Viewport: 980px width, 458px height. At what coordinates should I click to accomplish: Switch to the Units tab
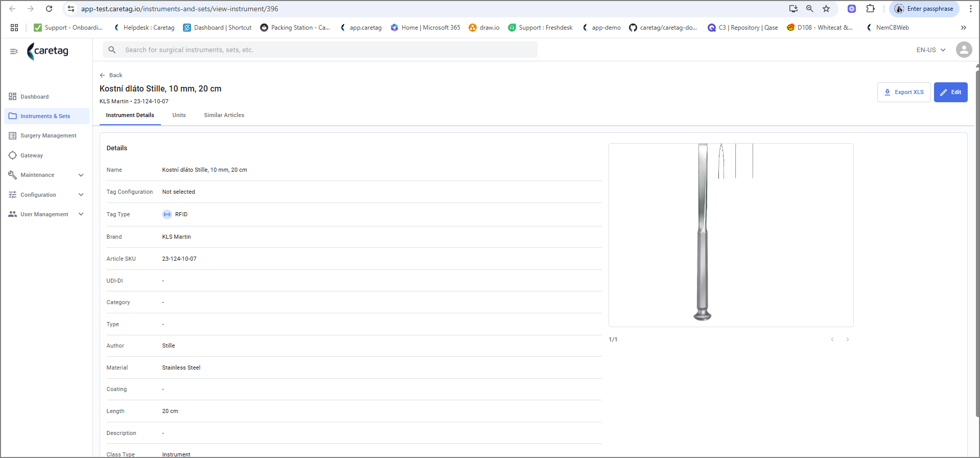pos(179,115)
